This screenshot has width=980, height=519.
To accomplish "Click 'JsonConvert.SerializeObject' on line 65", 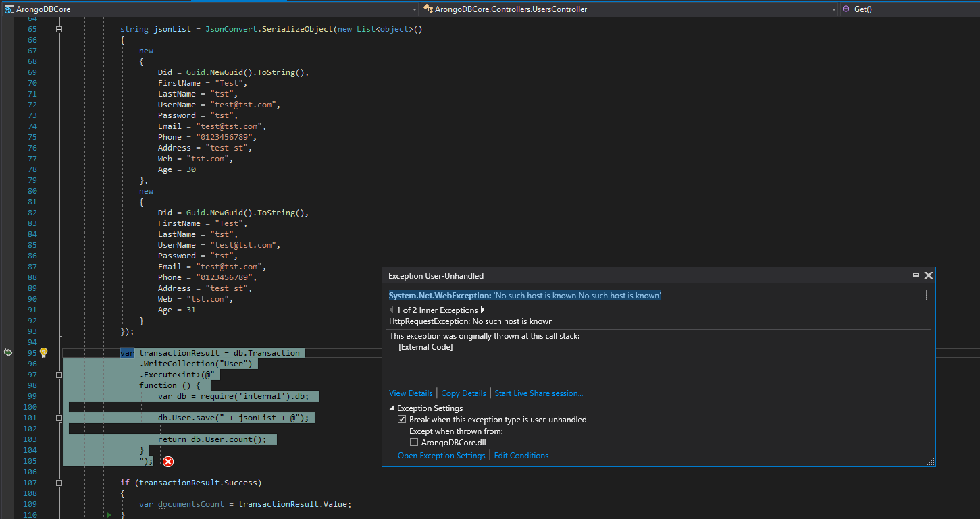I will coord(269,29).
